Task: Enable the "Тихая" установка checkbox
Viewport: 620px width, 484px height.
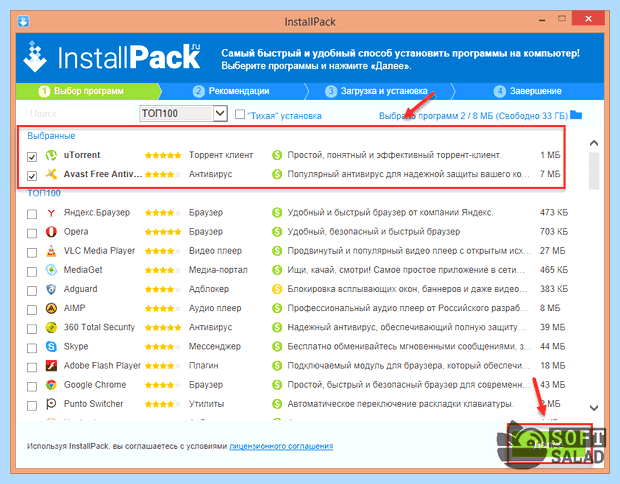Action: 240,114
